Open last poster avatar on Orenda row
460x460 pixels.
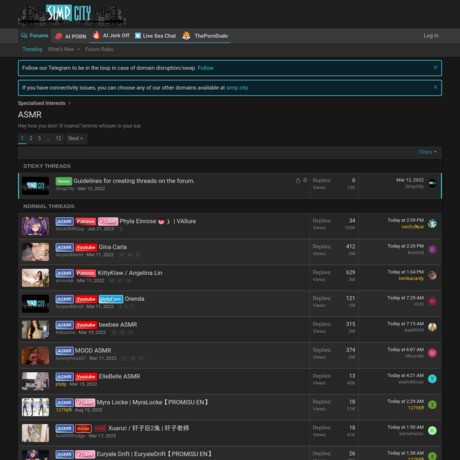pos(432,301)
